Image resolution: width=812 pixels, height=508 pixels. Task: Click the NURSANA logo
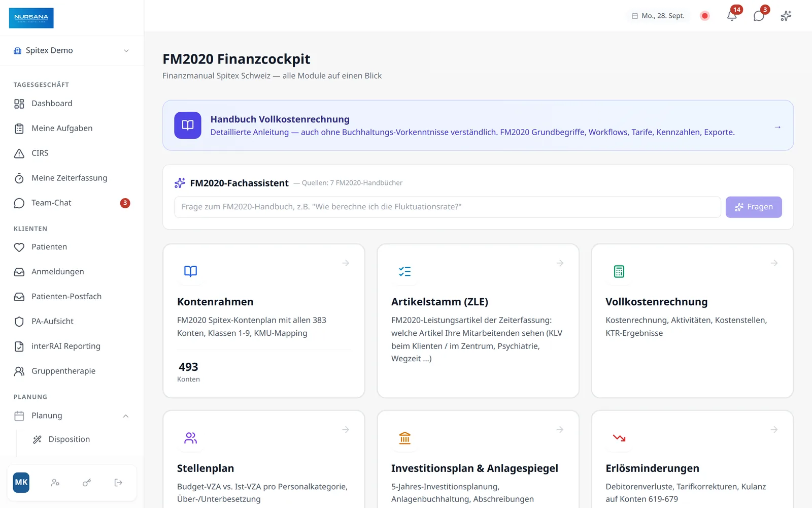click(x=31, y=18)
